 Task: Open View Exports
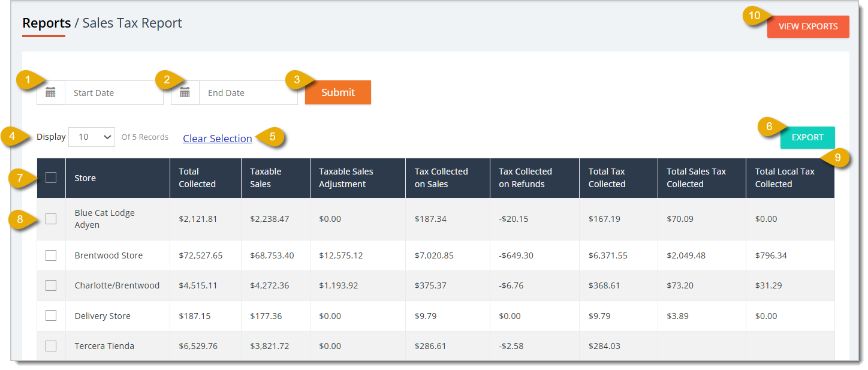[x=808, y=26]
